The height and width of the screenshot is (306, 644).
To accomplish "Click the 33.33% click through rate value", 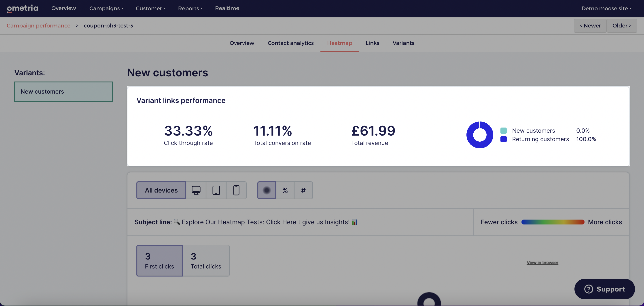I will [188, 130].
